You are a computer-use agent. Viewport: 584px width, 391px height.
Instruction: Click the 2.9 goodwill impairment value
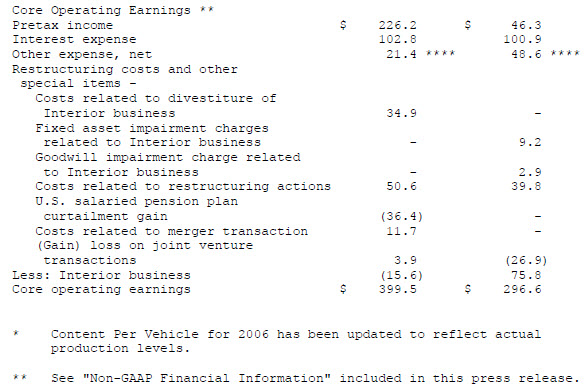tap(530, 172)
